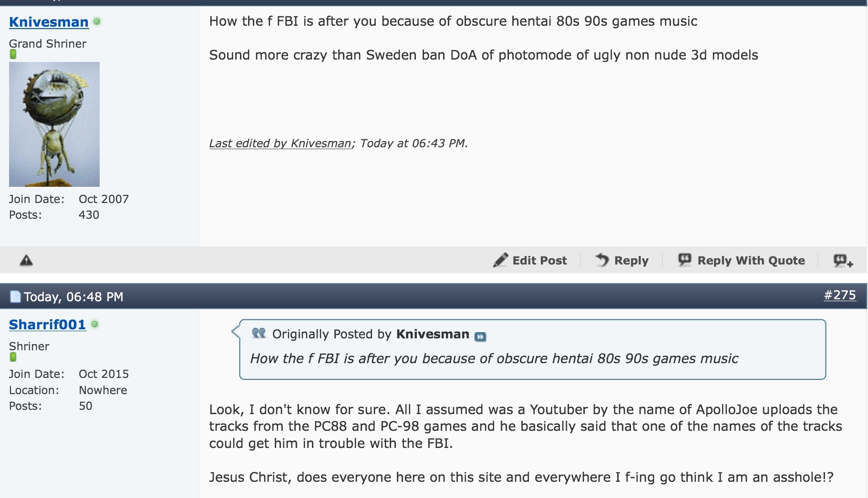Click the Today, 06:48 PM post timestamp
Screen dimensions: 868x498
point(73,297)
